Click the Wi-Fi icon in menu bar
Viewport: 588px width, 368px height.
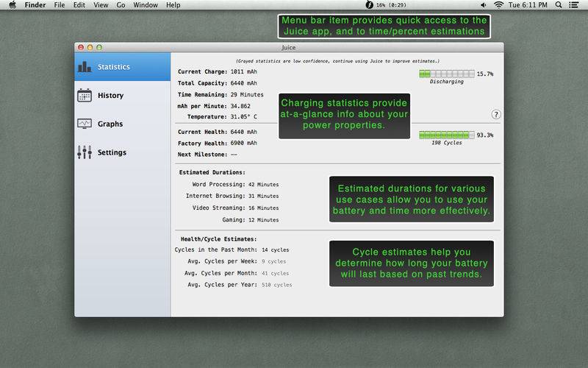498,5
